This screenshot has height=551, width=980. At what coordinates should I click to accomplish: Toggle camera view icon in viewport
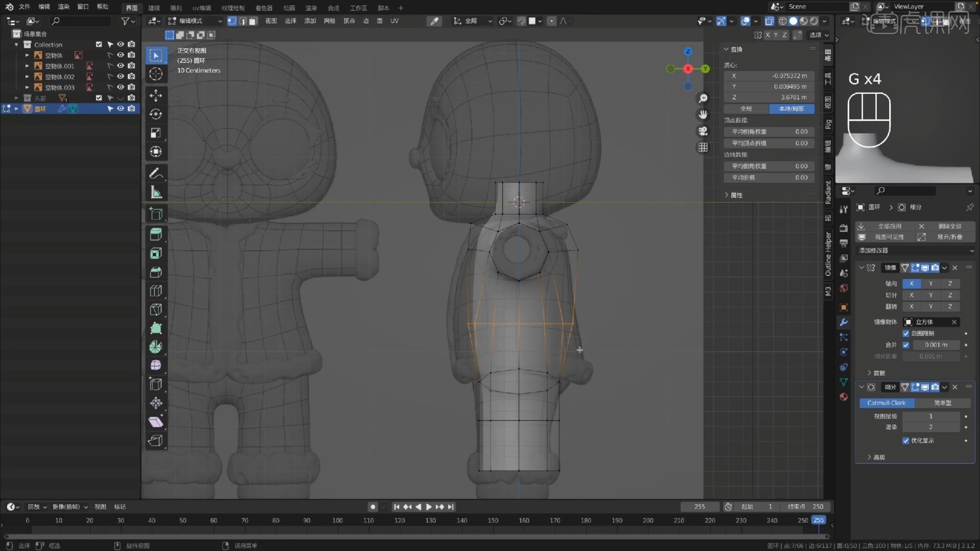point(703,131)
